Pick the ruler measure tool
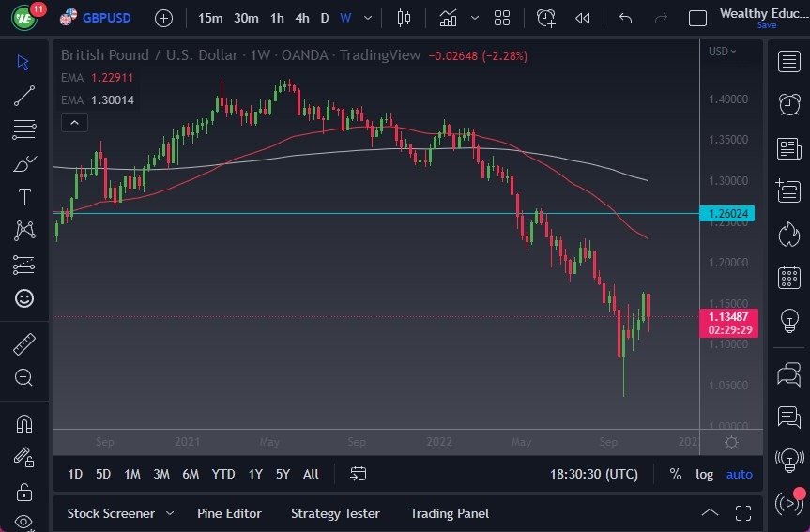 point(24,344)
